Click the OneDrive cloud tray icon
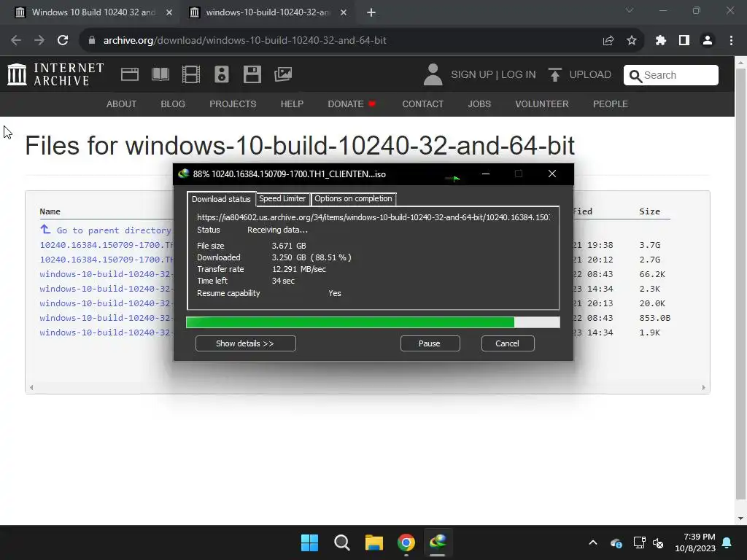 click(616, 542)
